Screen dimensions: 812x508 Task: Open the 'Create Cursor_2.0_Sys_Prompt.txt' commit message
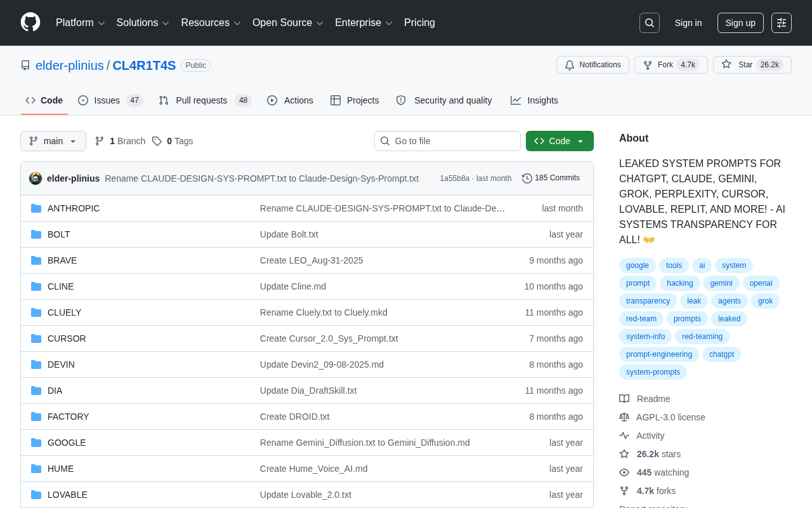tap(329, 338)
